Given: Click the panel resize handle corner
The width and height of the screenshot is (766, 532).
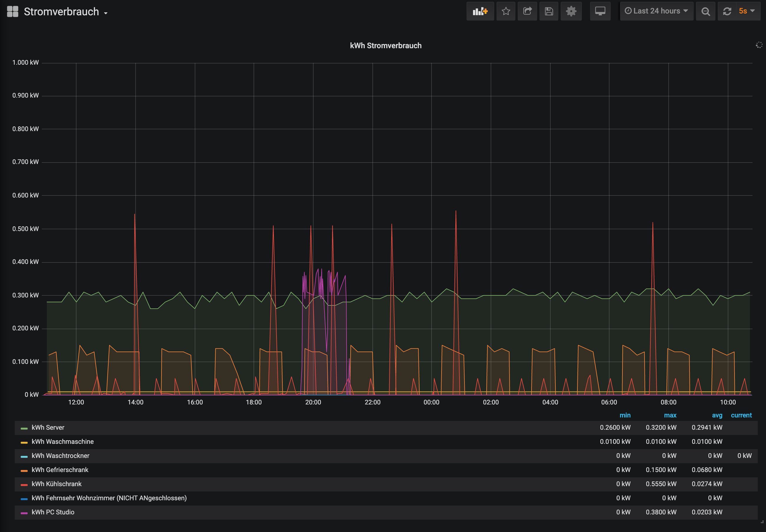Looking at the screenshot, I should pos(762,522).
